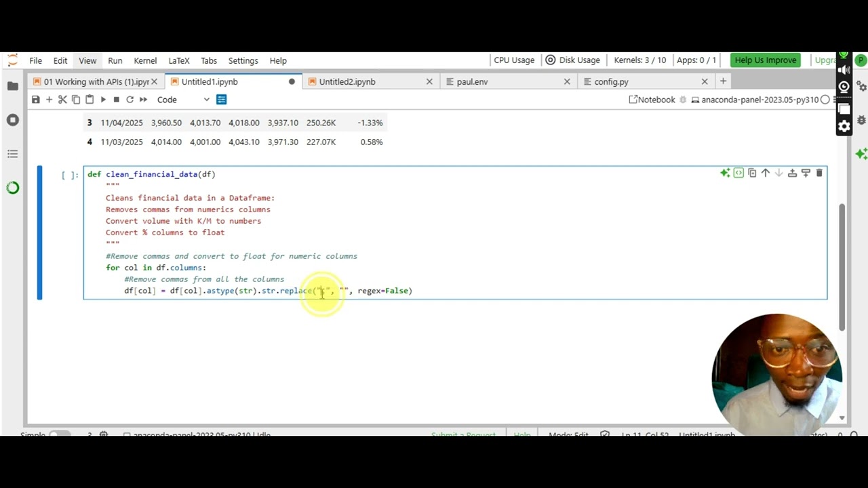Insert a cell above the active cell

click(792, 173)
